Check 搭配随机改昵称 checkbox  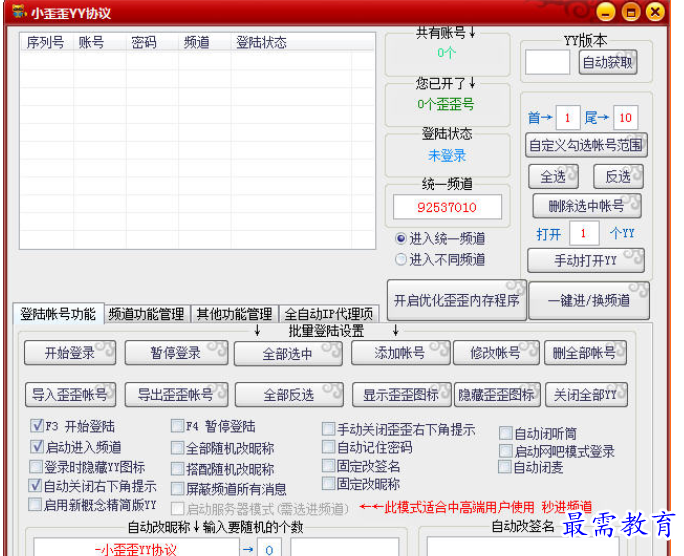point(178,469)
